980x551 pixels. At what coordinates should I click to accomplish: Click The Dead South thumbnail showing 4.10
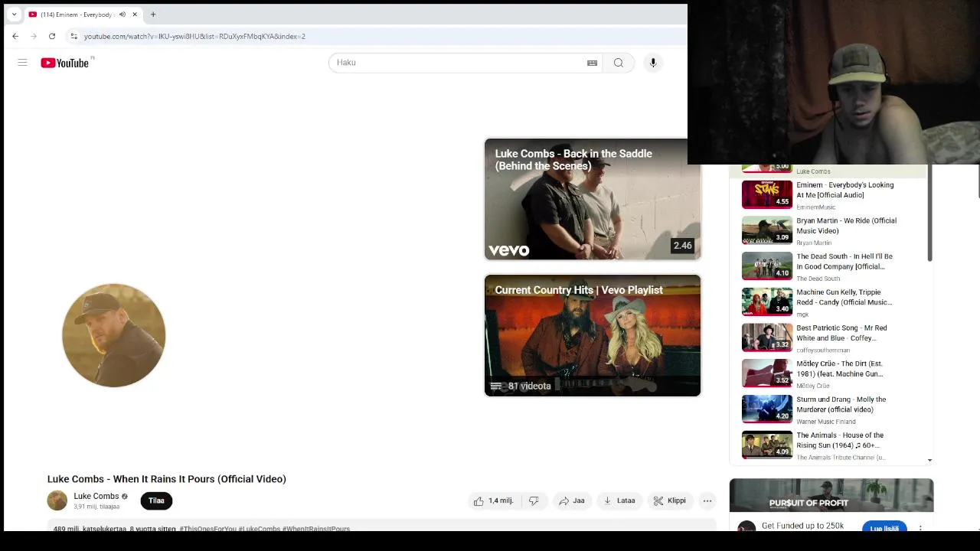pos(767,266)
